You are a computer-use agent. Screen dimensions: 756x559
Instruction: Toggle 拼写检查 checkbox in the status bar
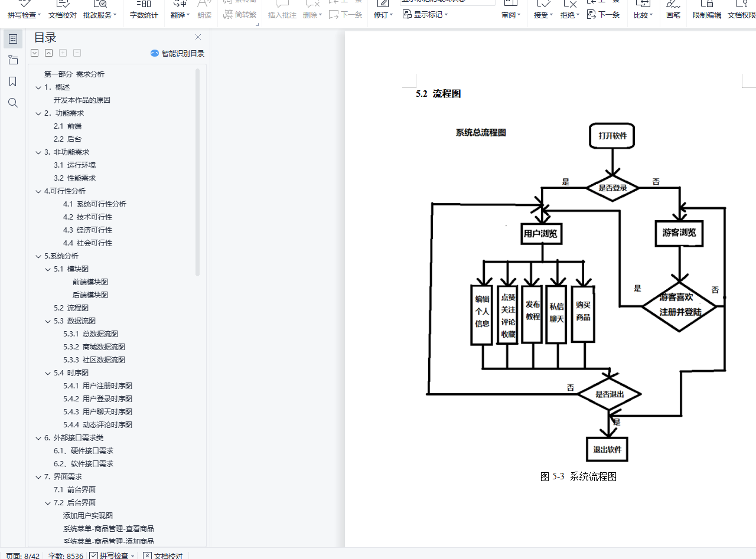94,555
